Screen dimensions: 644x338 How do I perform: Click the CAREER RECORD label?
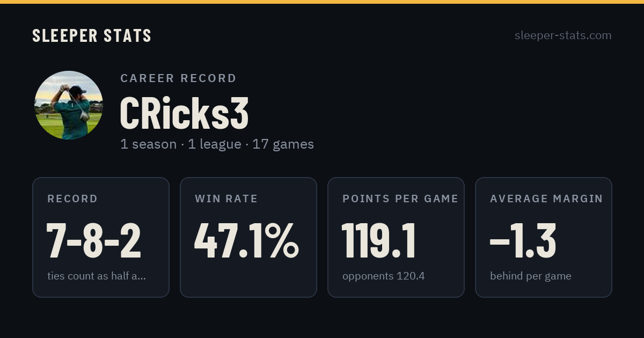tap(178, 78)
